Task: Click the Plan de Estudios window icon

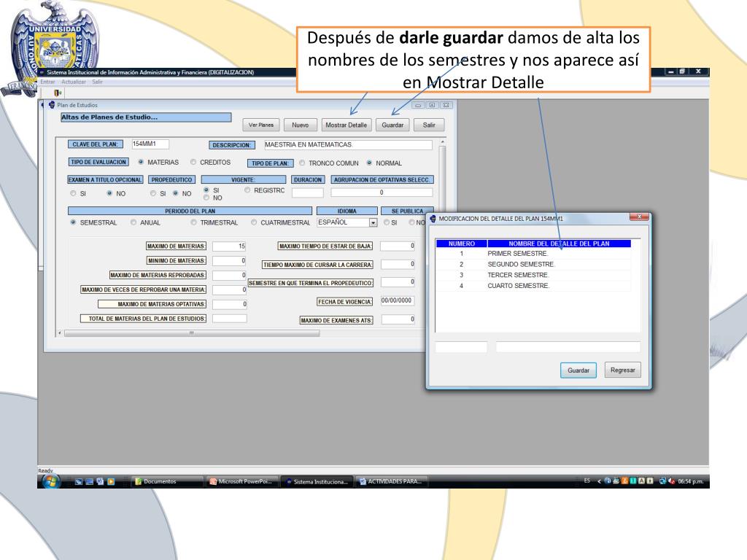Action: [x=52, y=105]
